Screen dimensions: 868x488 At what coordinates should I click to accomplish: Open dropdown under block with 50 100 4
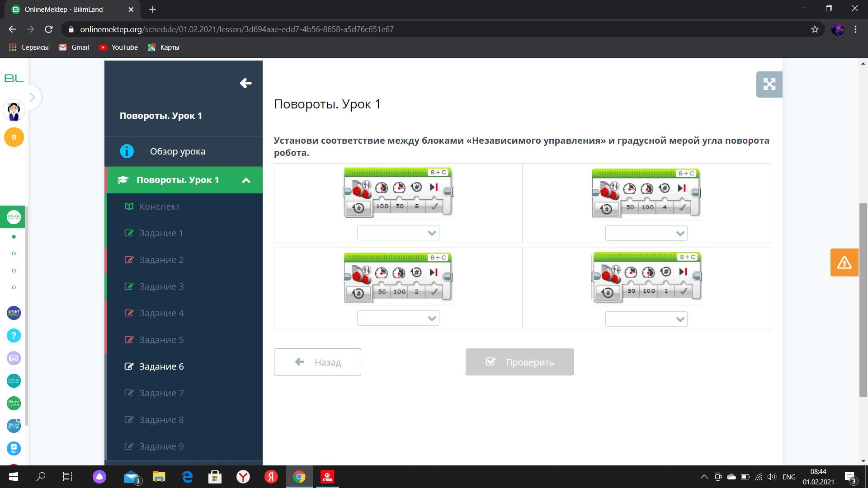646,234
